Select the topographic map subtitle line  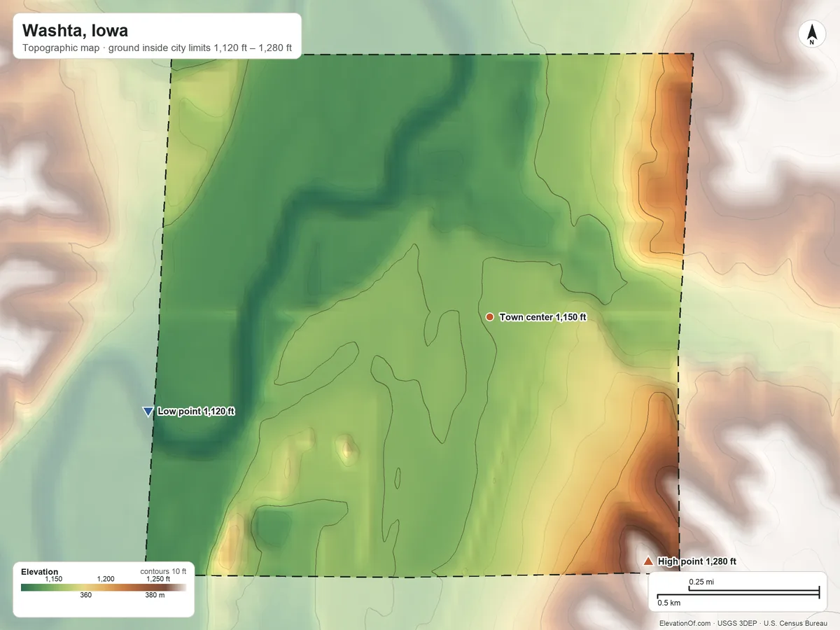point(157,50)
